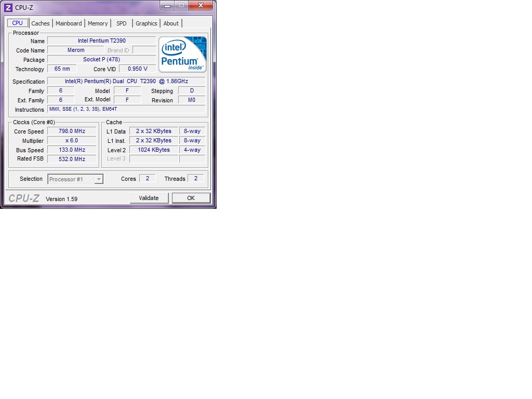Click the Stepping value 'D'
532x399 pixels.
click(192, 90)
